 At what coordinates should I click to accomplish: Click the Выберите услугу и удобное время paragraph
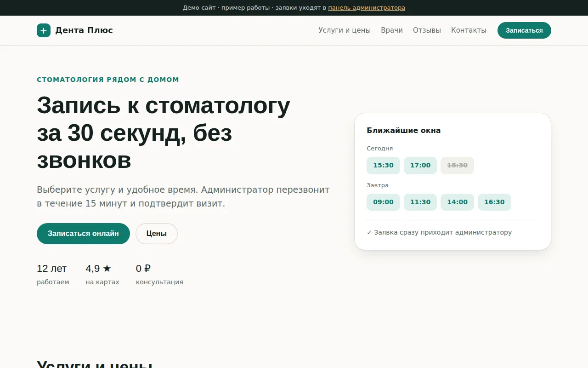coord(183,196)
